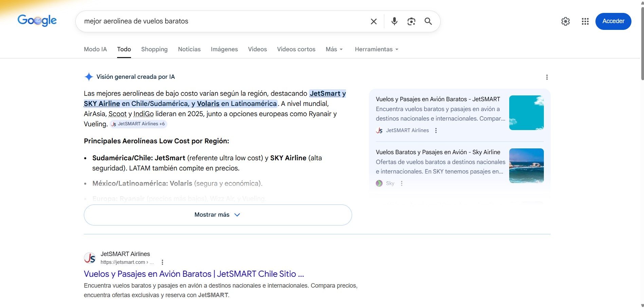This screenshot has height=308, width=644.
Task: Start voice search with the microphone icon
Action: (394, 21)
